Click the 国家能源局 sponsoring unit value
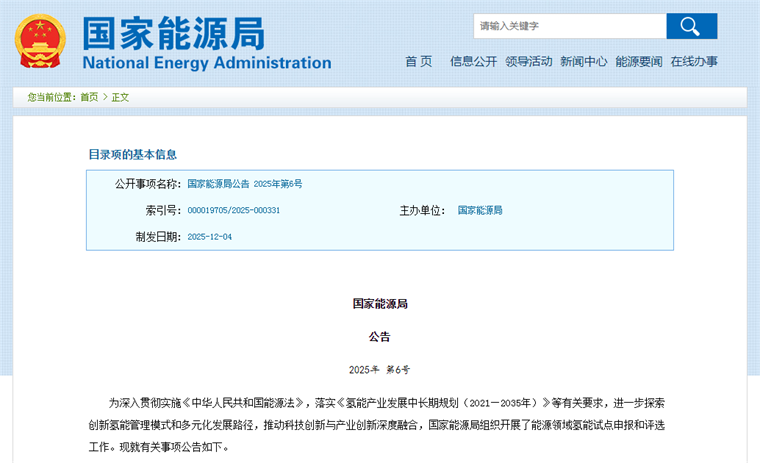760x463 pixels. pos(480,211)
